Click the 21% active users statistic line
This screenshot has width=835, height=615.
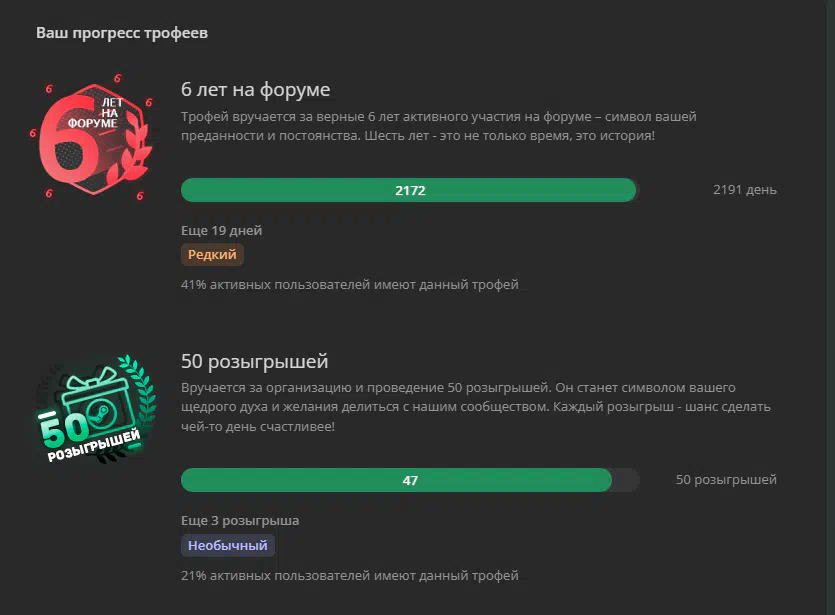(349, 575)
